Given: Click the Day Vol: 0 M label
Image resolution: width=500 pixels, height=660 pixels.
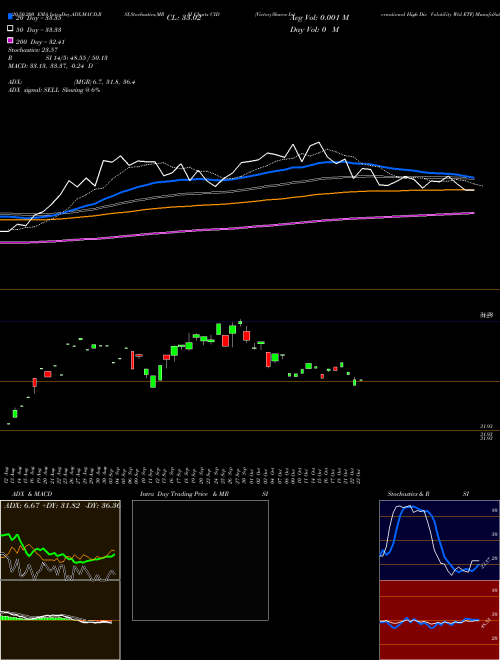Looking at the screenshot, I should click(315, 29).
